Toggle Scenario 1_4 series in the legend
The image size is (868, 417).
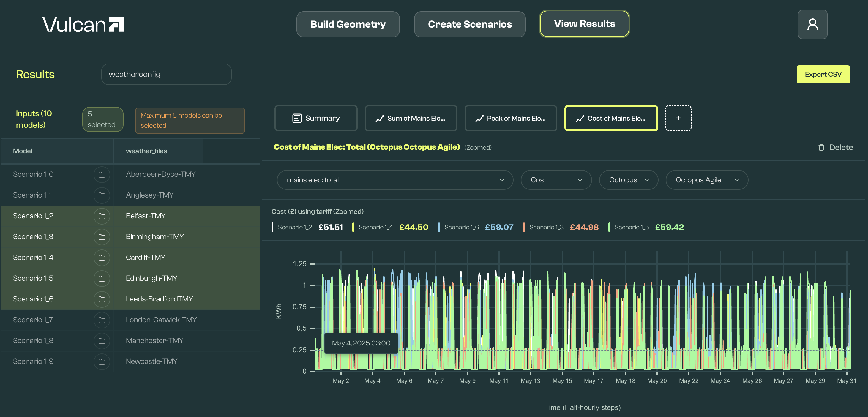[x=375, y=227]
